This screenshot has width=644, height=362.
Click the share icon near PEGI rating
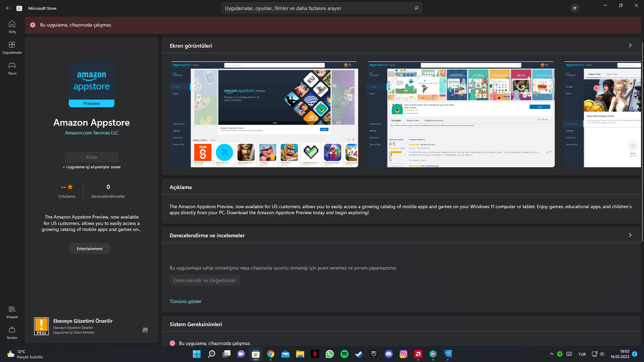(145, 330)
